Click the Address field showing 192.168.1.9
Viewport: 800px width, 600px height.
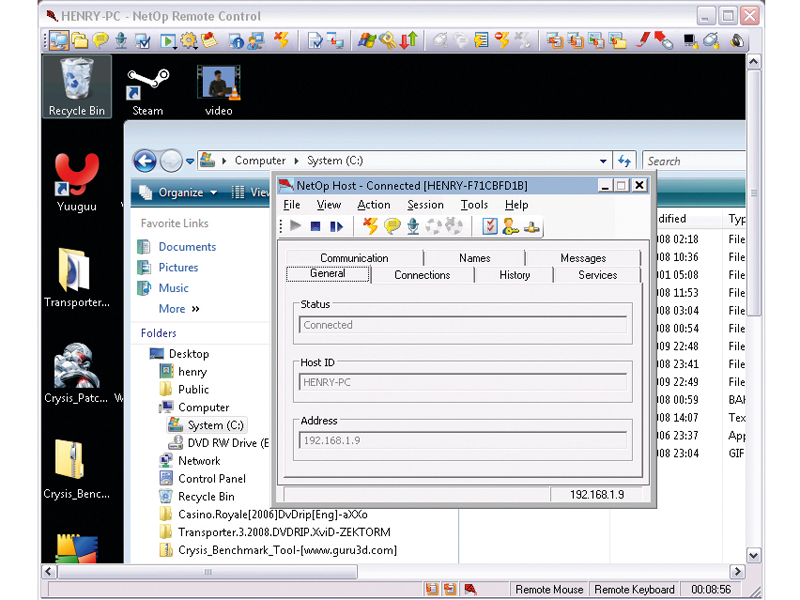pos(463,440)
